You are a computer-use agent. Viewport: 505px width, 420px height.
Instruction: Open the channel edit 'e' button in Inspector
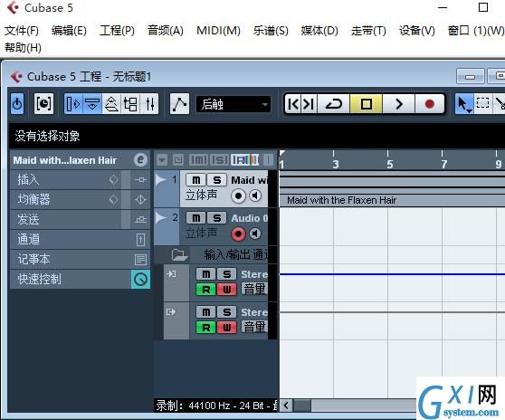(x=140, y=159)
